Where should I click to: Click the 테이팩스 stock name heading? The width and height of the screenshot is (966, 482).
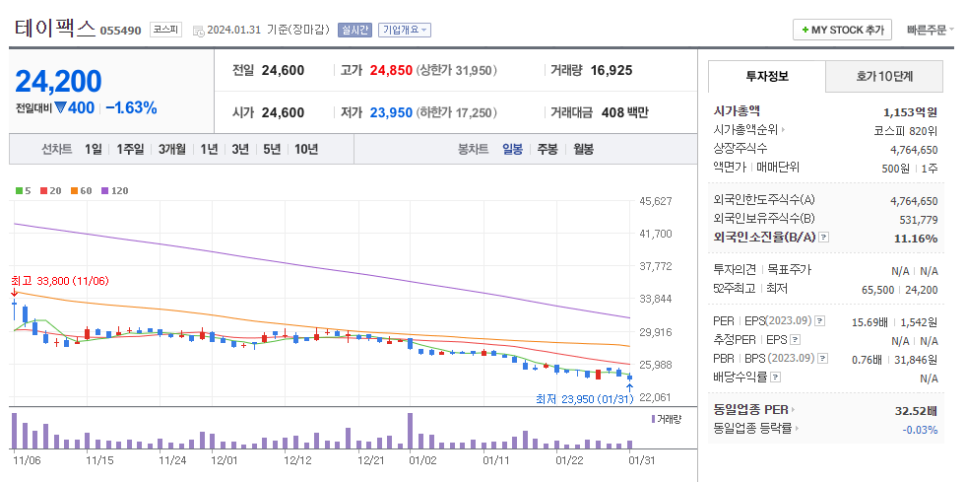coord(54,28)
